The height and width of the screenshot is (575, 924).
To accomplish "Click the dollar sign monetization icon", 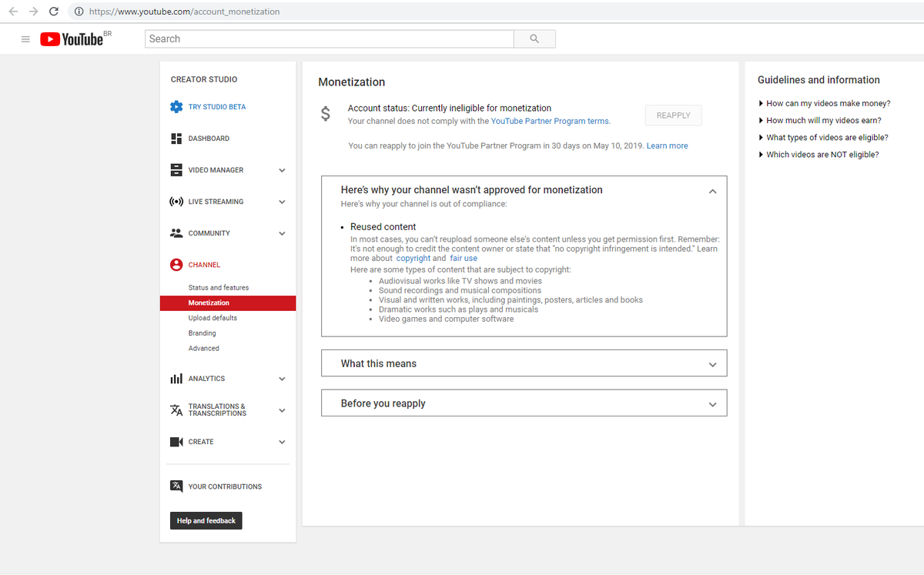I will [x=326, y=115].
